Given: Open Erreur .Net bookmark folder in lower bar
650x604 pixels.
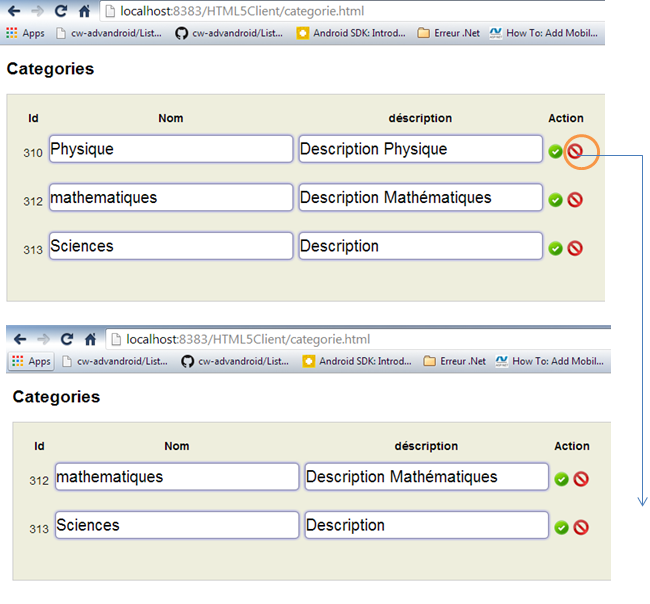Looking at the screenshot, I should coord(454,361).
